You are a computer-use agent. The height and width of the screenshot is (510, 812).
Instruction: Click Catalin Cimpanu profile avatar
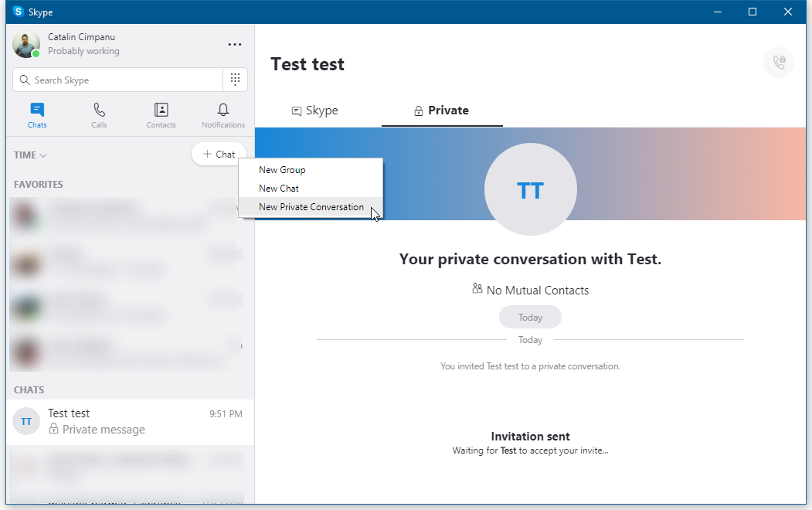[x=26, y=44]
